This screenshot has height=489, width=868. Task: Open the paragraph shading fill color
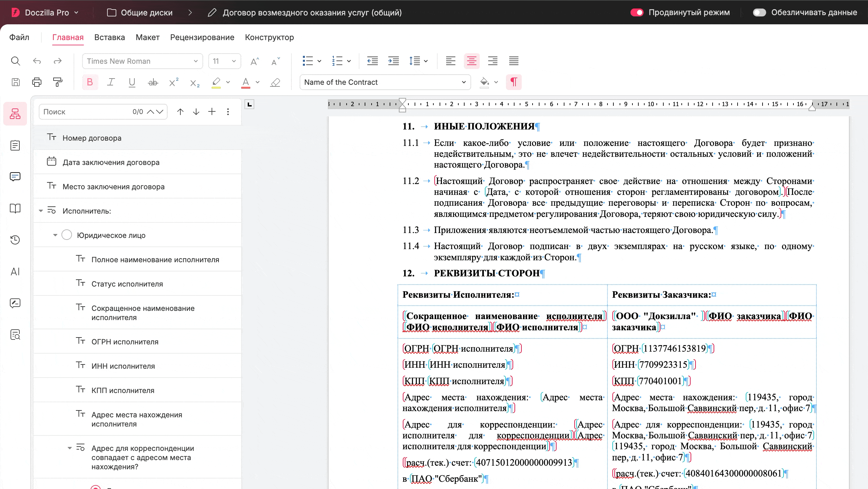(x=484, y=82)
